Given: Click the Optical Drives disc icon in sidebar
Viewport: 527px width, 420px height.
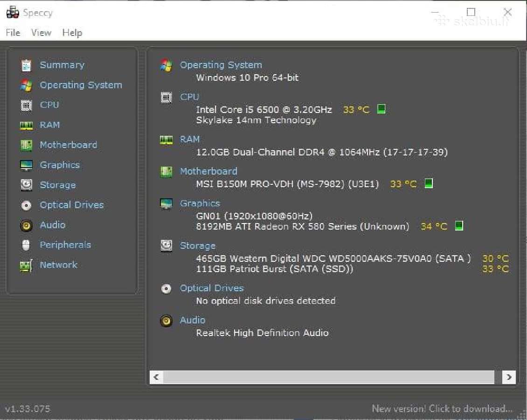Looking at the screenshot, I should 26,205.
